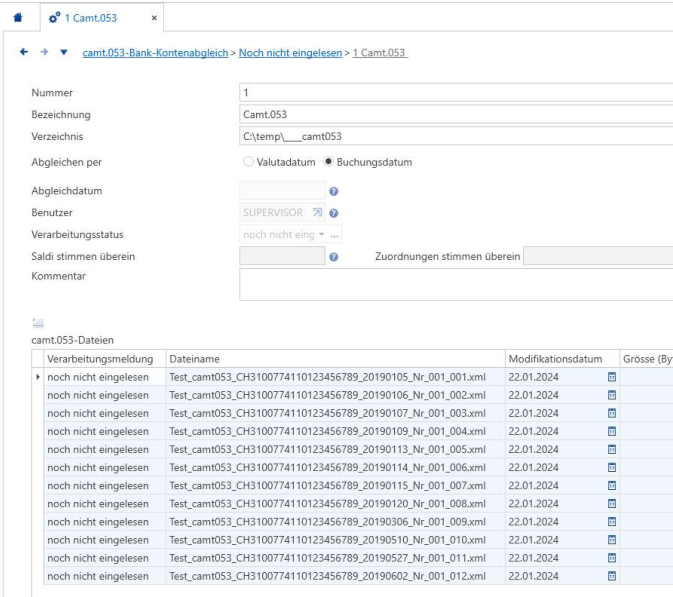Viewport: 673px width, 597px height.
Task: Open calendar for file Nr_001_001.xml
Action: pos(612,377)
